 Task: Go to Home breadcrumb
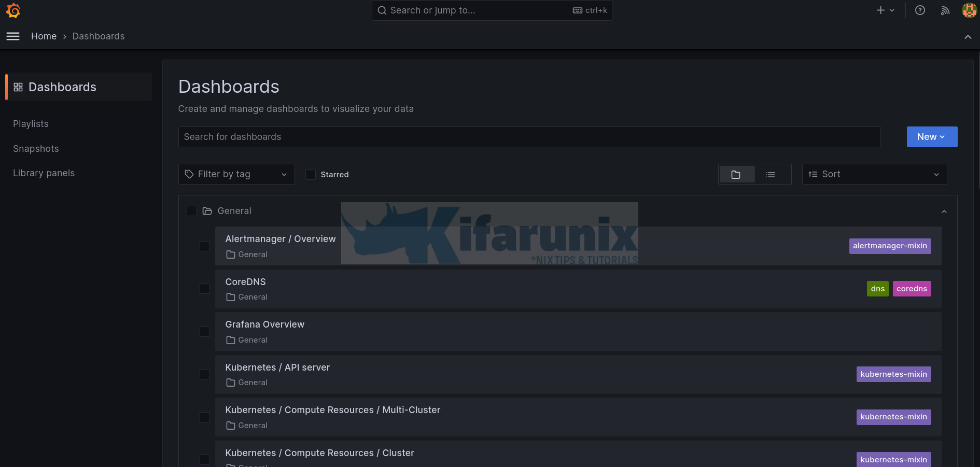click(x=44, y=36)
